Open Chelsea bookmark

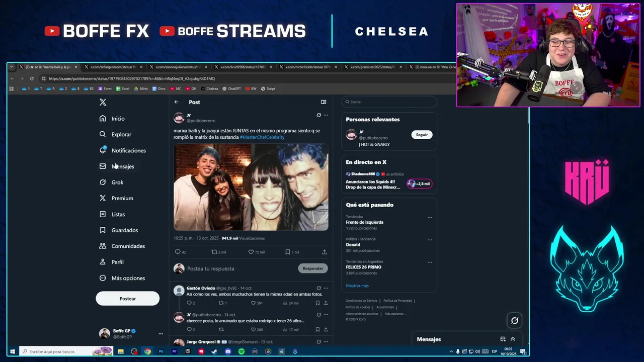(209, 88)
